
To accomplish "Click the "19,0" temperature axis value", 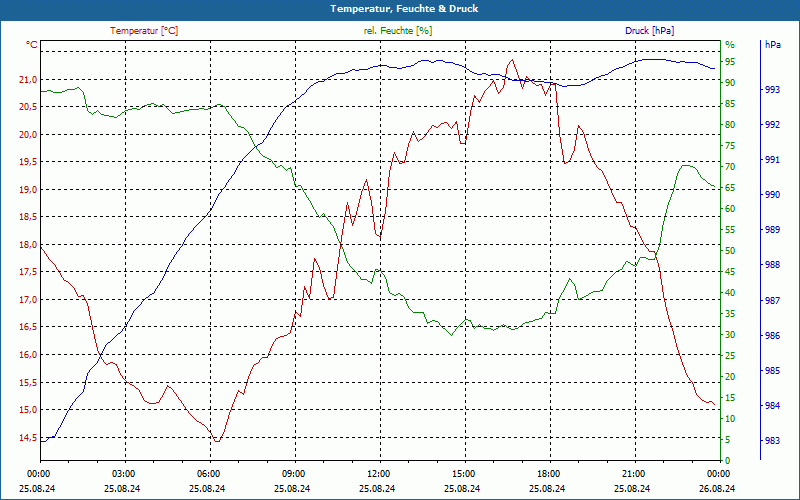I will (x=29, y=190).
